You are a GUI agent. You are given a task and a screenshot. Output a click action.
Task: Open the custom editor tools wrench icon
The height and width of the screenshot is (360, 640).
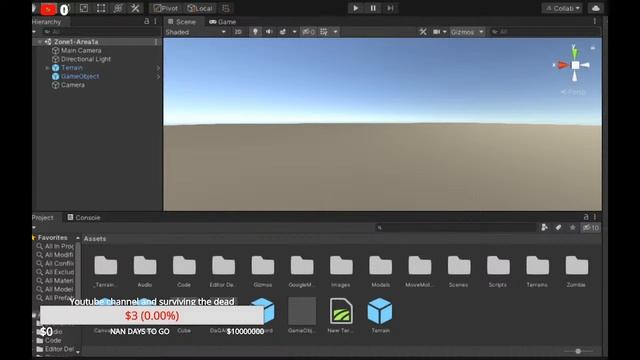click(135, 8)
